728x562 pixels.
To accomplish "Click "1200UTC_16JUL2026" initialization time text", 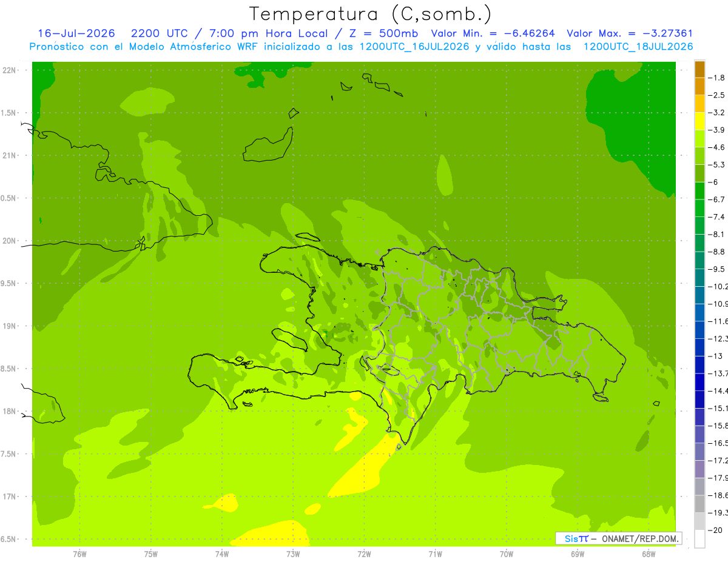I will pos(414,47).
